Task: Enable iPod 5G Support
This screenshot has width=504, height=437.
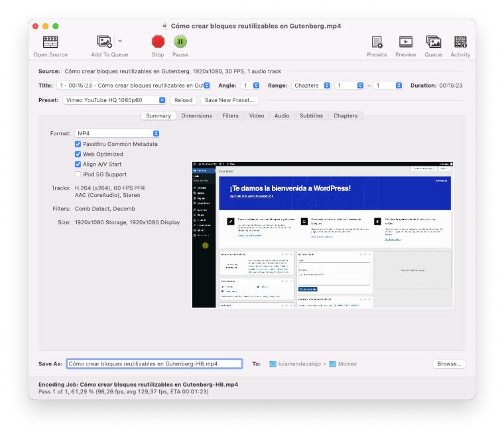Action: tap(78, 174)
